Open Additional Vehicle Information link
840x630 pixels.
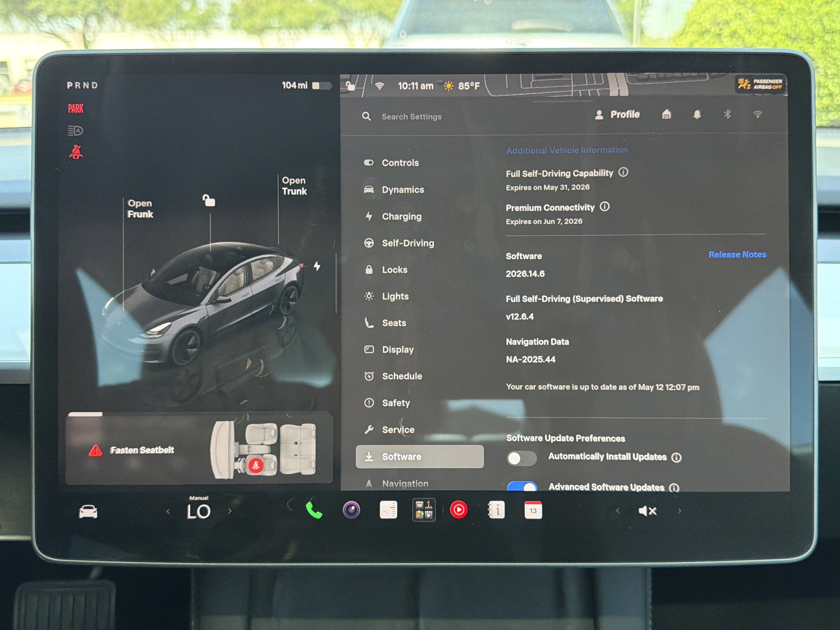coord(567,150)
